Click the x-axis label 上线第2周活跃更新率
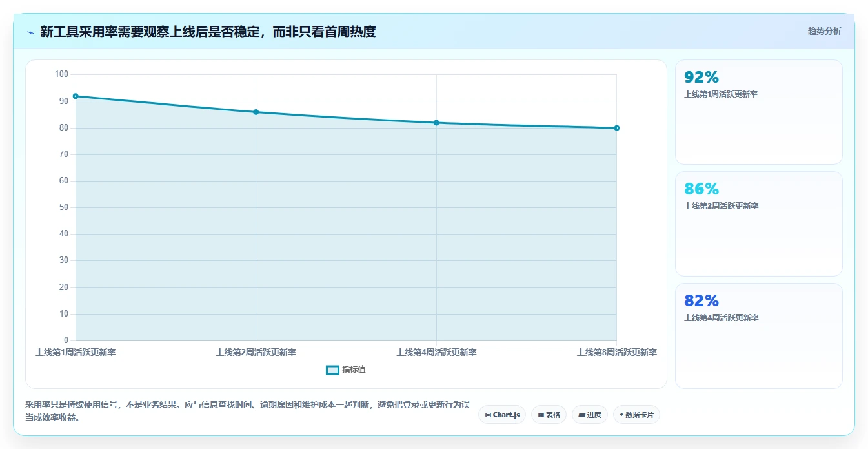 point(256,352)
